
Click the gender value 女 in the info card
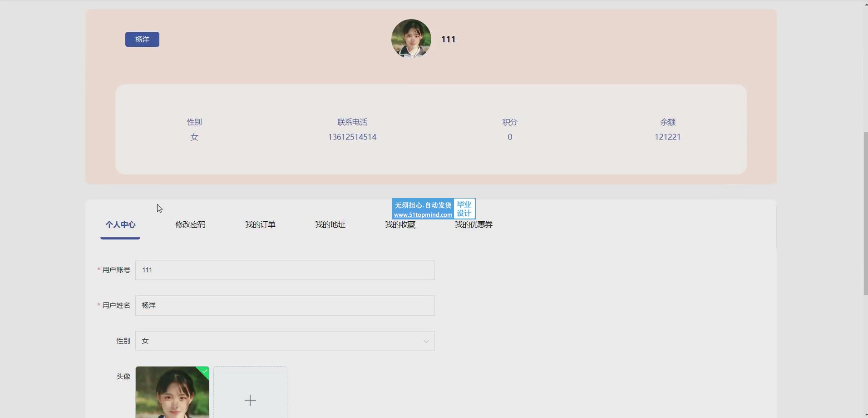[x=194, y=137]
